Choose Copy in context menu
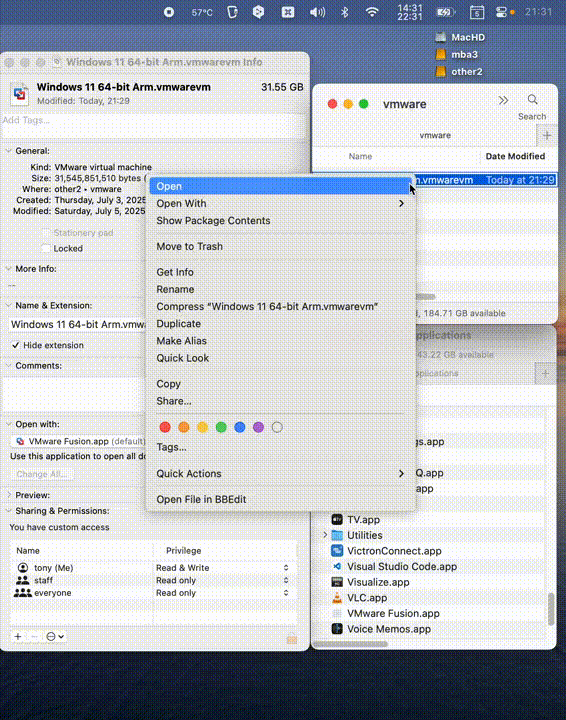This screenshot has width=566, height=720. [x=280, y=383]
